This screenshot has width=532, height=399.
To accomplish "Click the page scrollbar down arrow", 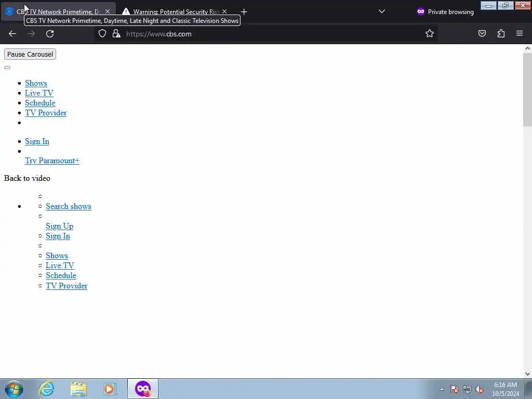I will coord(527,374).
